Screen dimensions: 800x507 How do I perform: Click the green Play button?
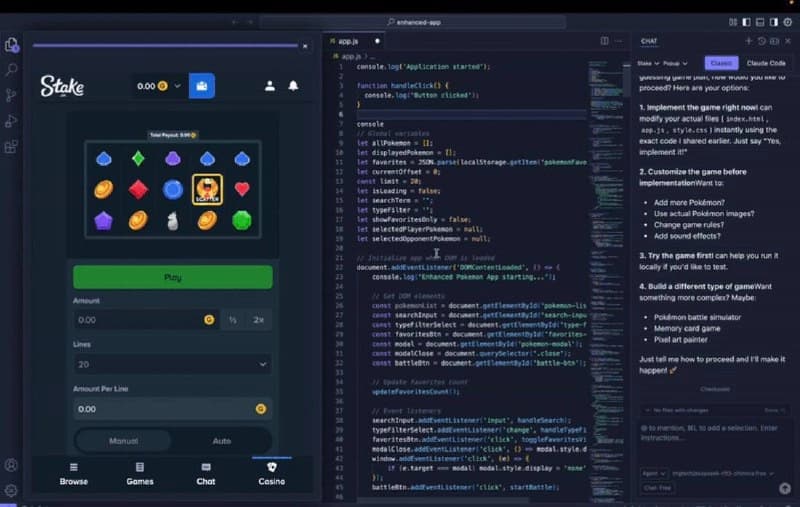click(x=172, y=277)
